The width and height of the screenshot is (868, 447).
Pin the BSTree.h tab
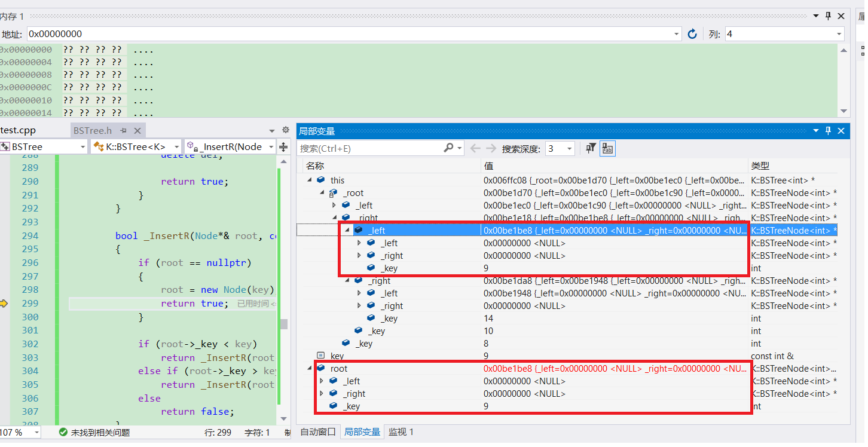[124, 130]
